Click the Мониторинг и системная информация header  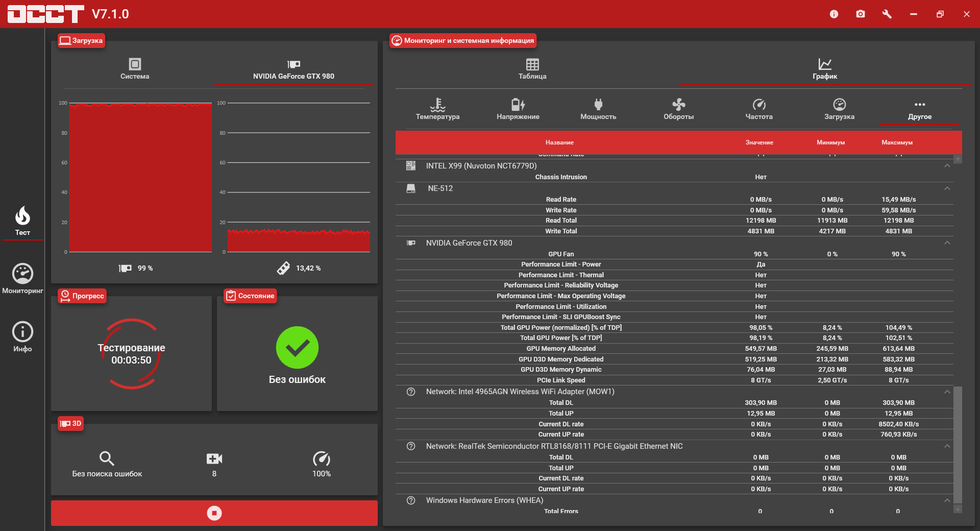coord(463,40)
